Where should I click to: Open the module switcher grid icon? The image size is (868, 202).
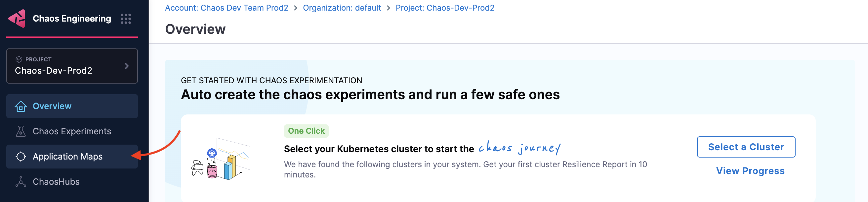126,19
